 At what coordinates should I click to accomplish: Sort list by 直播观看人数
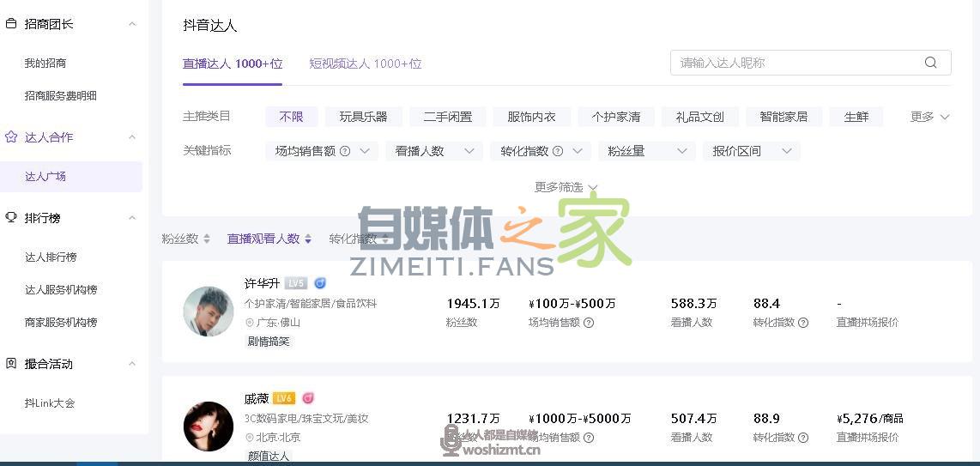pos(269,239)
